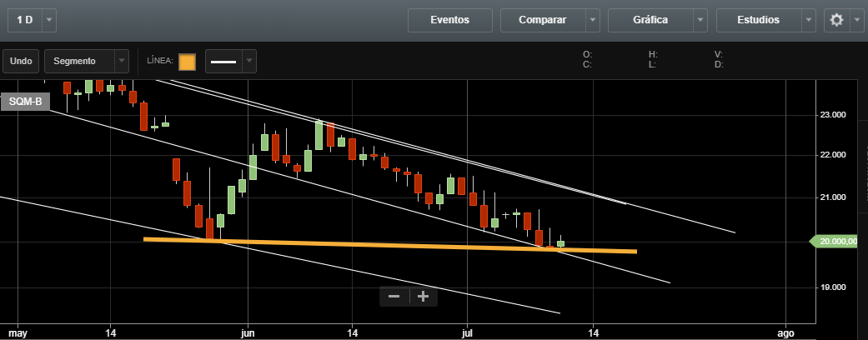Screen dimensions: 868x340
Task: Open the Eventos menu
Action: pos(450,21)
